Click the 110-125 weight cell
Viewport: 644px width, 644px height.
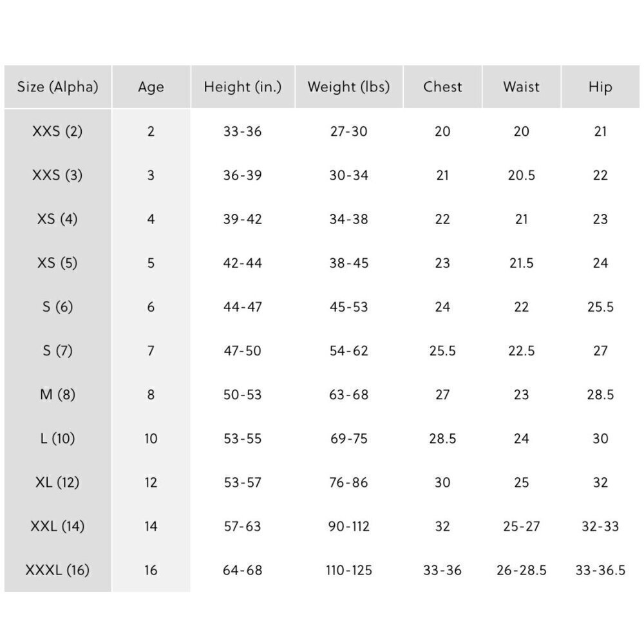pyautogui.click(x=348, y=570)
